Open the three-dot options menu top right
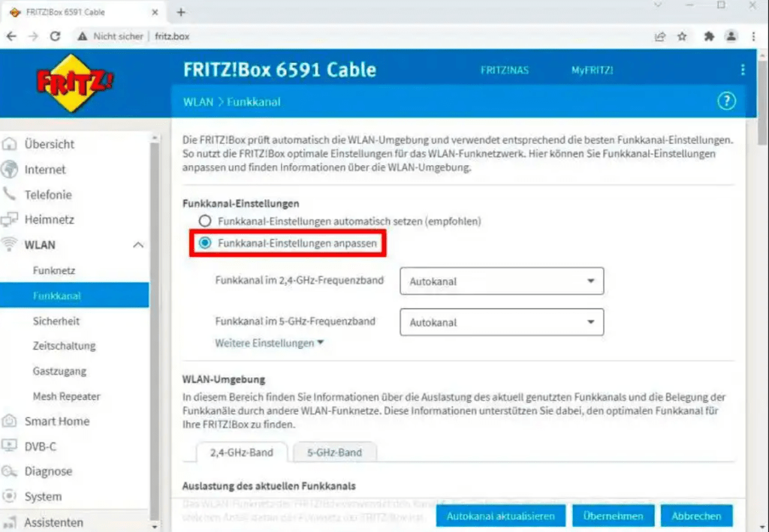Viewport: 769px width, 532px height. (743, 70)
